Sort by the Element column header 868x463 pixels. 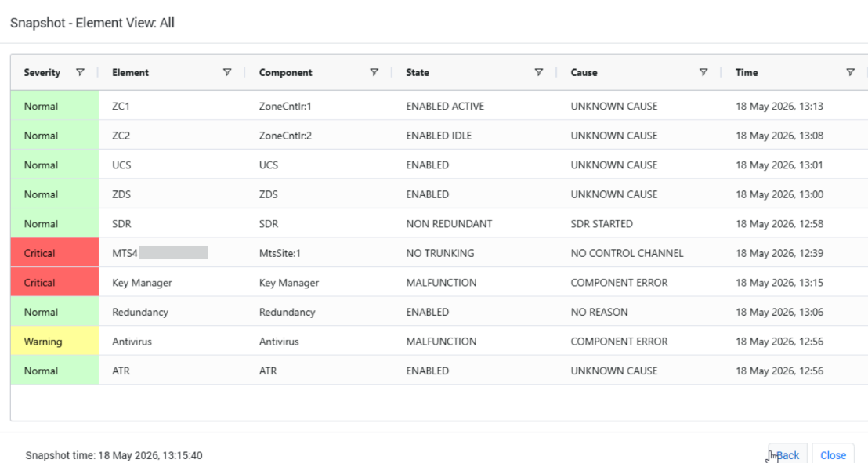tap(130, 73)
